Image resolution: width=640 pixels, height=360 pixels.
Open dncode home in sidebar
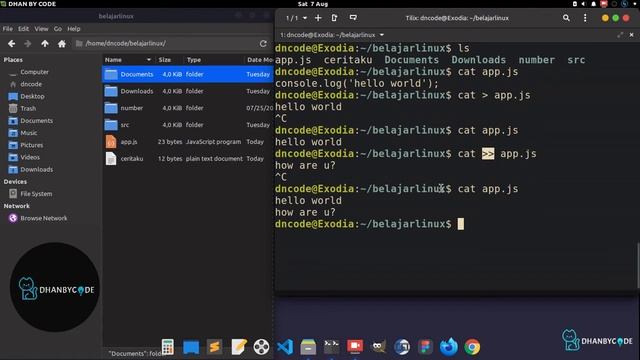[31, 84]
